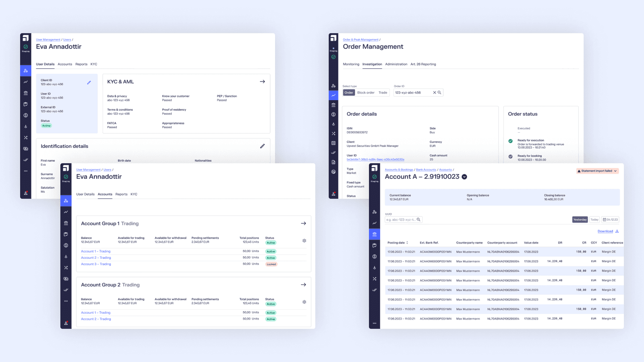The width and height of the screenshot is (644, 362).
Task: Click the users icon in the left sidebar
Action: (x=25, y=71)
